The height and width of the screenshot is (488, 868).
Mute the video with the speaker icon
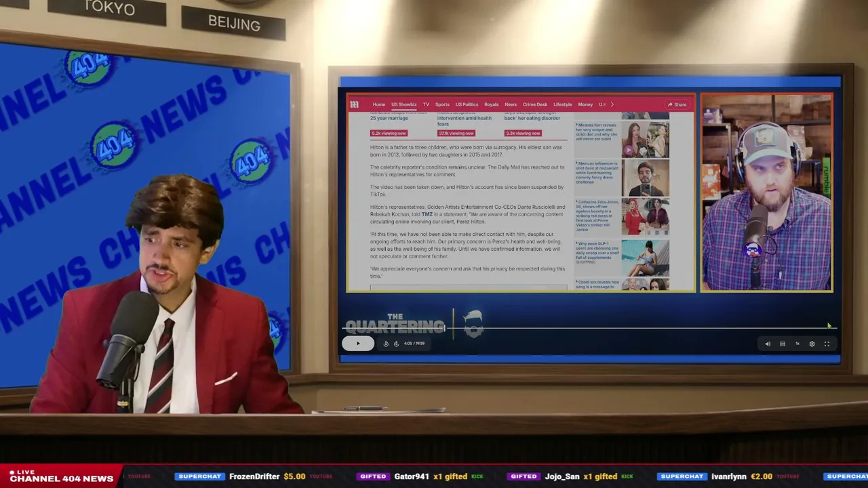tap(768, 344)
